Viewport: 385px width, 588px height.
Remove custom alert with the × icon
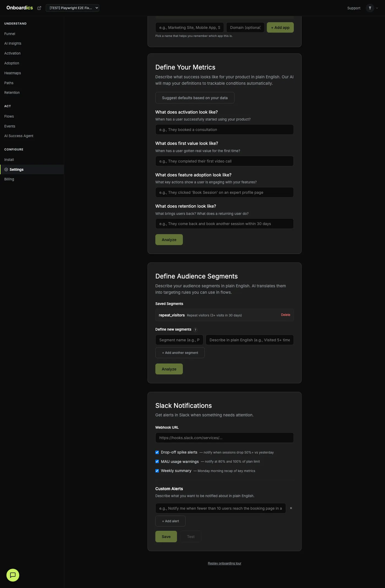[x=291, y=508]
